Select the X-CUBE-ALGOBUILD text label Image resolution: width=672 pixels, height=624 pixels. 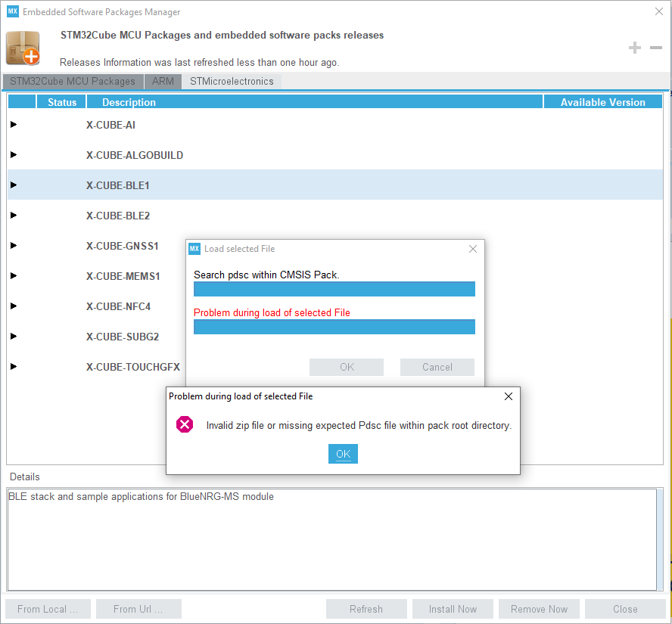pyautogui.click(x=135, y=155)
